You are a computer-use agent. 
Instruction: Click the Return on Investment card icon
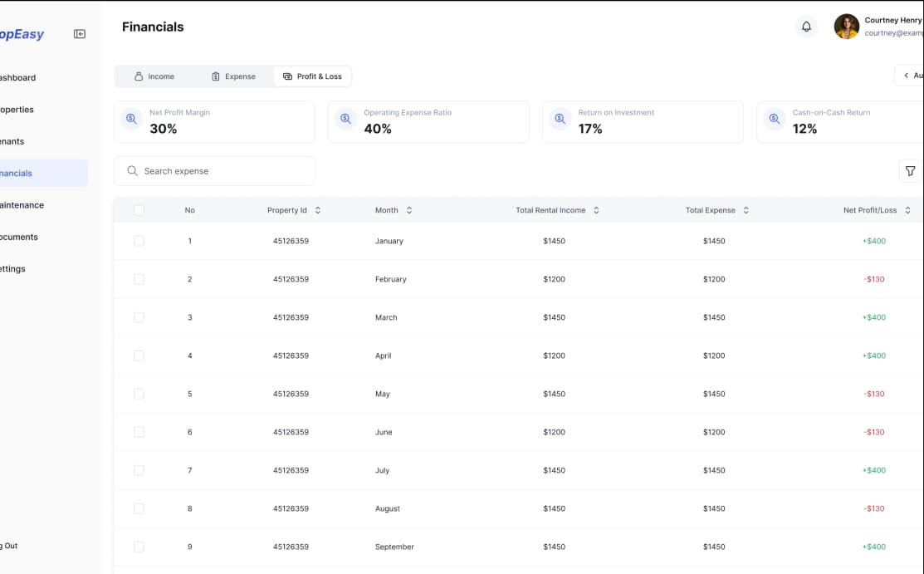tap(560, 120)
